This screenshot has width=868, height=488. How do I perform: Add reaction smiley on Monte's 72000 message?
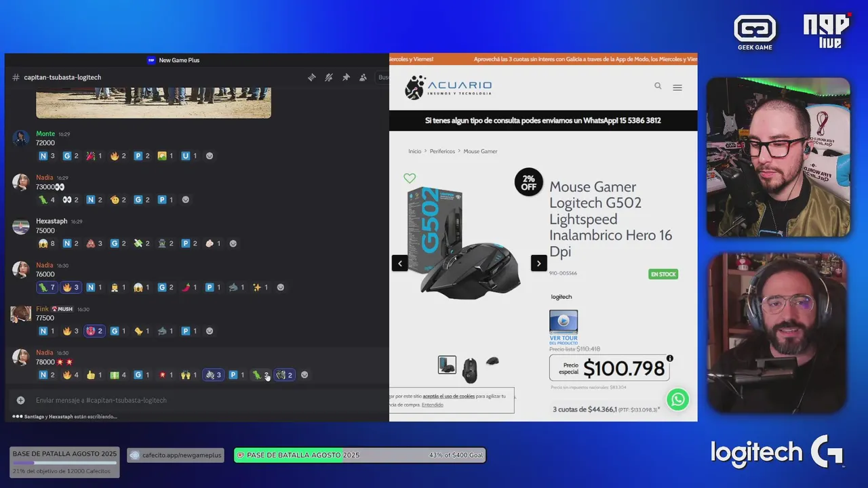(210, 156)
